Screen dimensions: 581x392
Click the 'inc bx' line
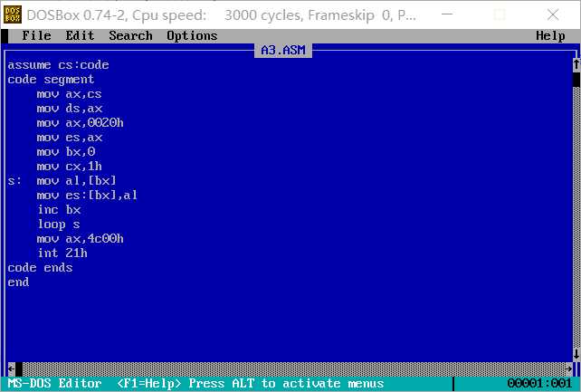coord(59,210)
